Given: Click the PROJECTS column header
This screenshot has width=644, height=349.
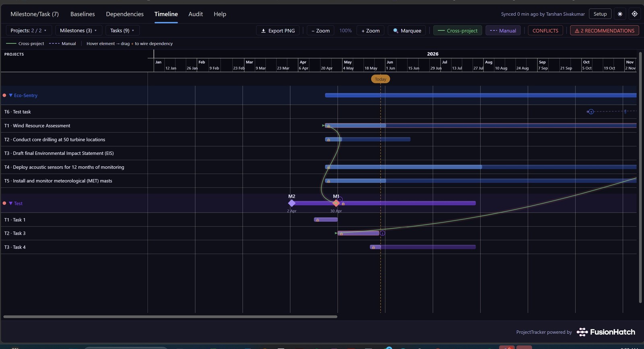Looking at the screenshot, I should click(x=14, y=54).
